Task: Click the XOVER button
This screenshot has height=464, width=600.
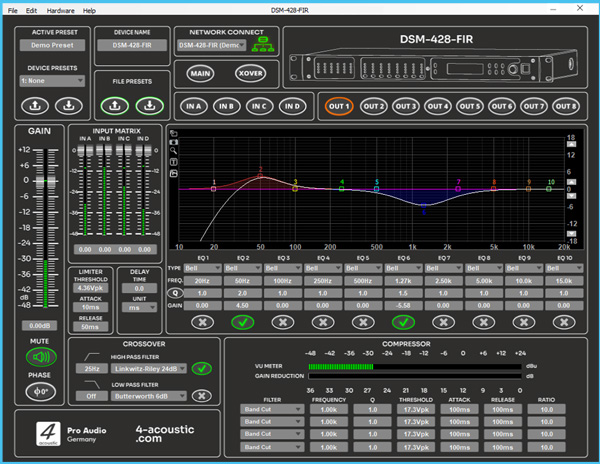Action: pos(251,72)
